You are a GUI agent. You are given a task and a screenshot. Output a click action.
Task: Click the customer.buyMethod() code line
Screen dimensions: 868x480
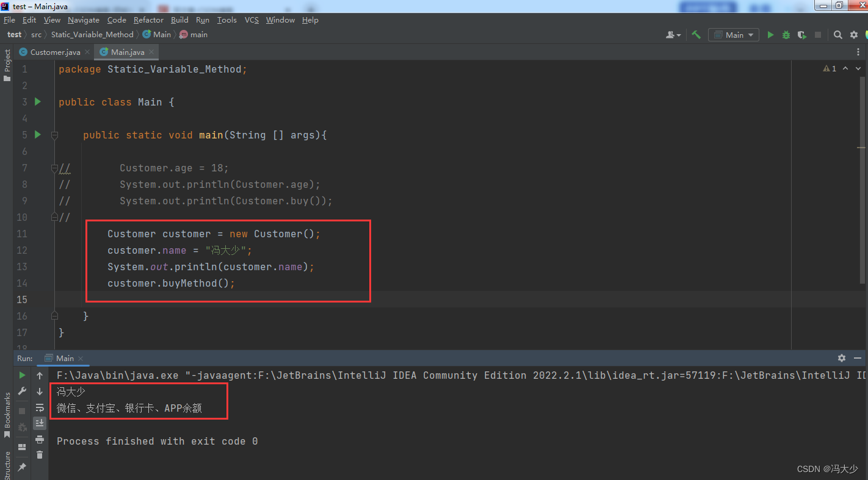(x=171, y=283)
